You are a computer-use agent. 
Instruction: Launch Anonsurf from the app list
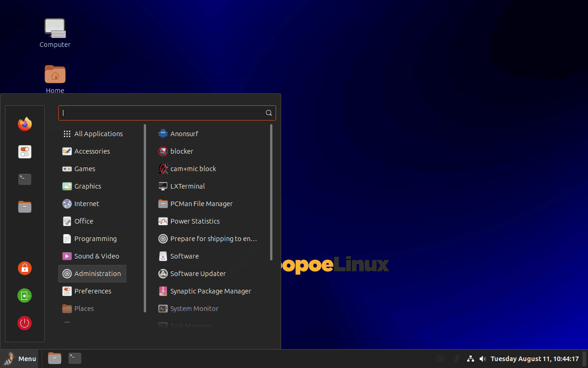coord(208,134)
